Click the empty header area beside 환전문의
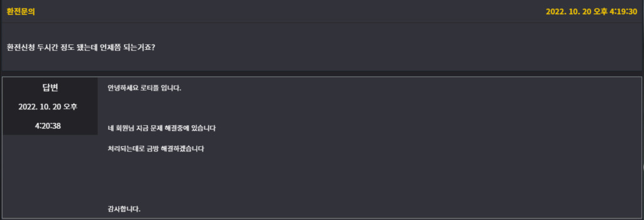The height and width of the screenshot is (220, 644). [287, 12]
